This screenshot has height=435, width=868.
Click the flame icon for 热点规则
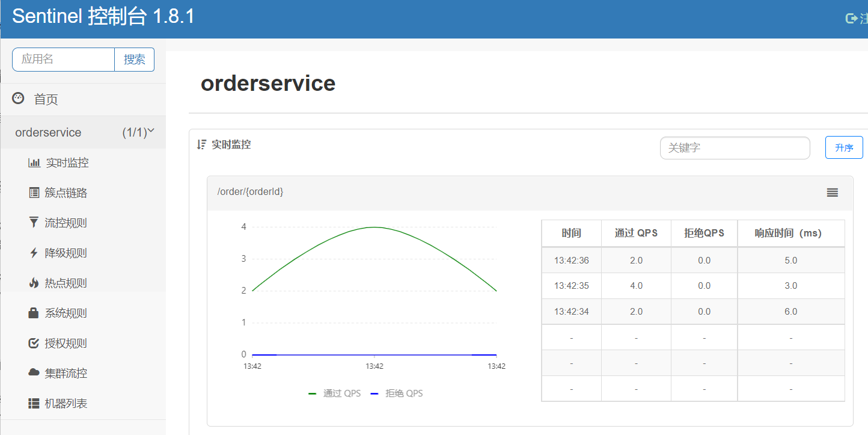(34, 283)
